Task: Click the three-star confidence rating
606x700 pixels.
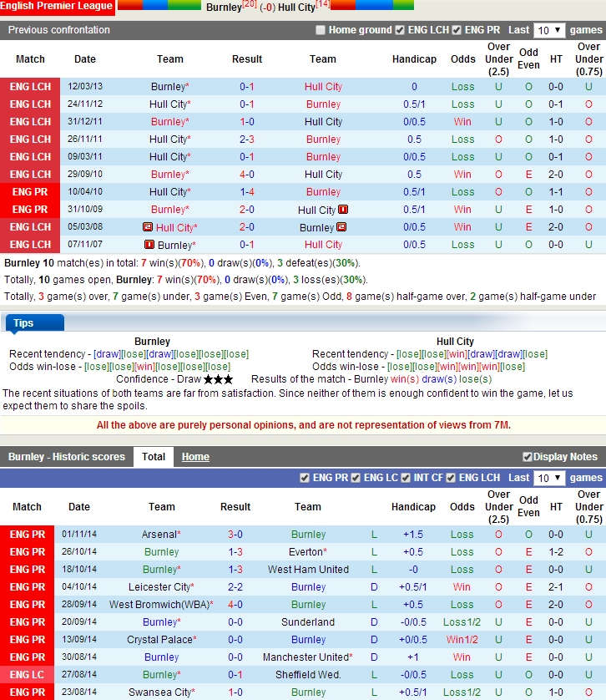Action: (x=218, y=379)
